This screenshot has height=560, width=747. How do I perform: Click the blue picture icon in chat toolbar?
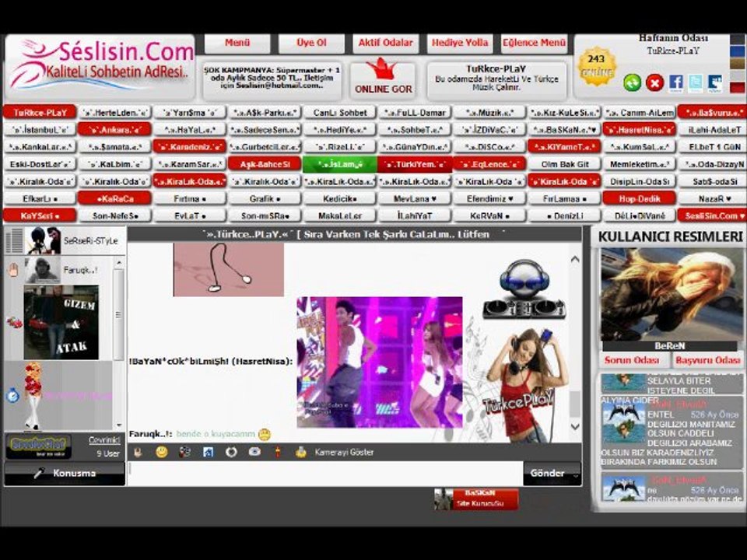208,452
